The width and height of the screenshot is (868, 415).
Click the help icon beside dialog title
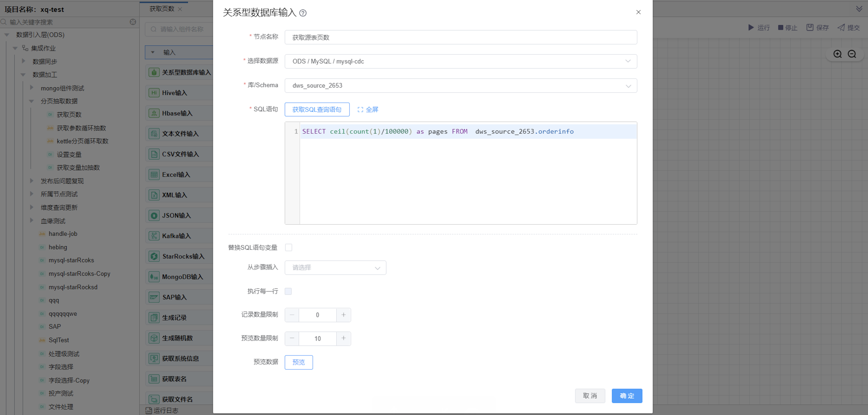click(x=303, y=13)
